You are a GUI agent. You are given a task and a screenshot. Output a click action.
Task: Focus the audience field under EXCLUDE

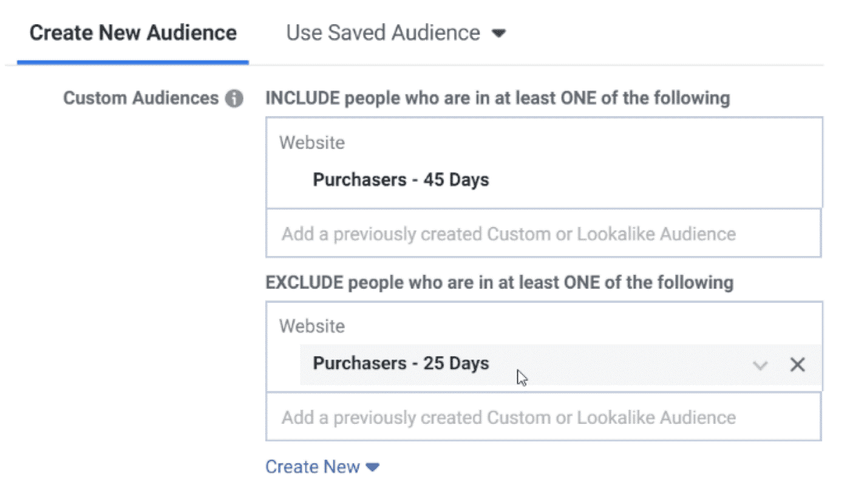[543, 417]
